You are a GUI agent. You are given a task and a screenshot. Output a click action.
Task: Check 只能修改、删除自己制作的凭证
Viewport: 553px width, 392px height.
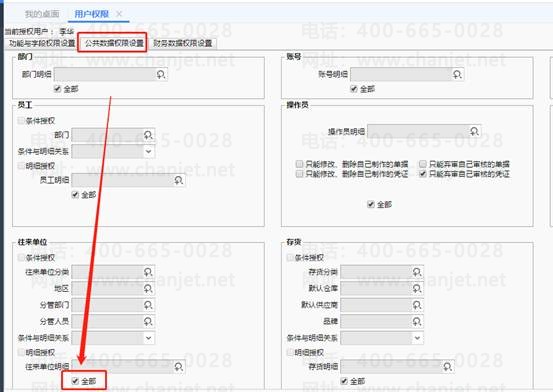point(299,174)
